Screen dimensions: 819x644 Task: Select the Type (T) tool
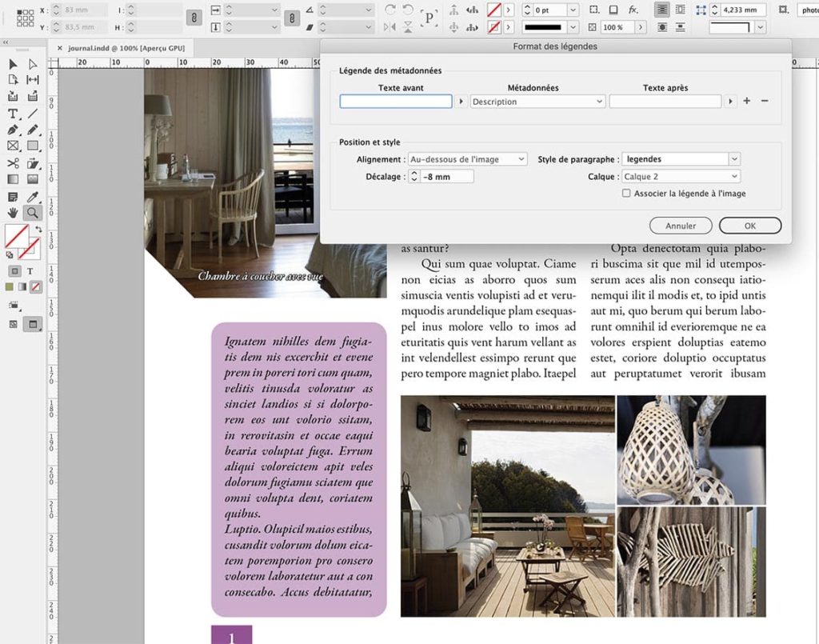13,114
